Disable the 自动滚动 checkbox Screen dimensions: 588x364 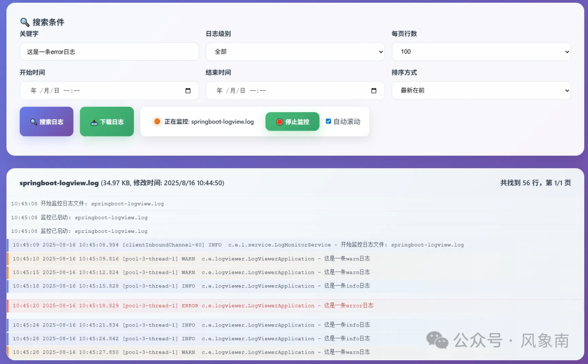[x=328, y=121]
